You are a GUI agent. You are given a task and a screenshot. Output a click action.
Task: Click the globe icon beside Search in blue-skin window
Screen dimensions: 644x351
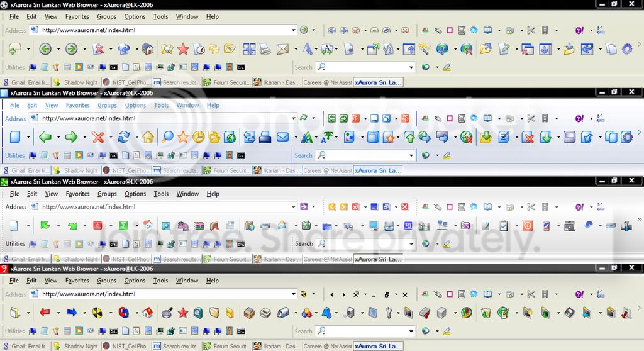(426, 155)
